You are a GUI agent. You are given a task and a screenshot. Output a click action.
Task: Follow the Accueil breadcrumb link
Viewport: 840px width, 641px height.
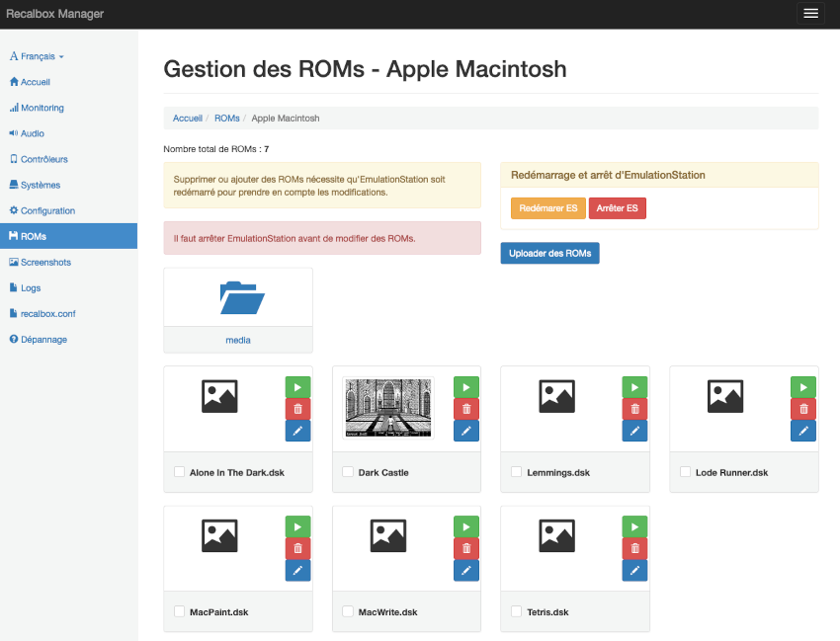click(188, 119)
